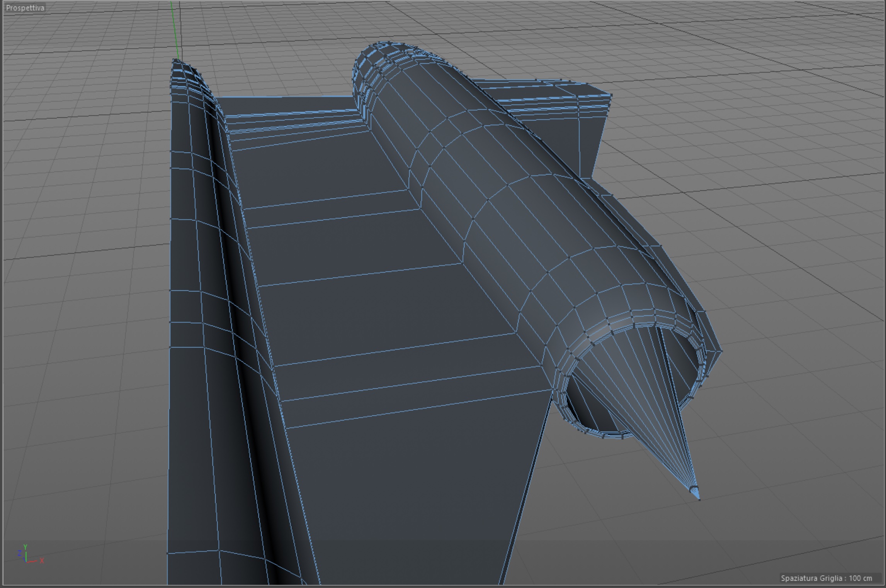
Task: Click the Spaziatura Griglia 100 cm readout
Action: (826, 578)
